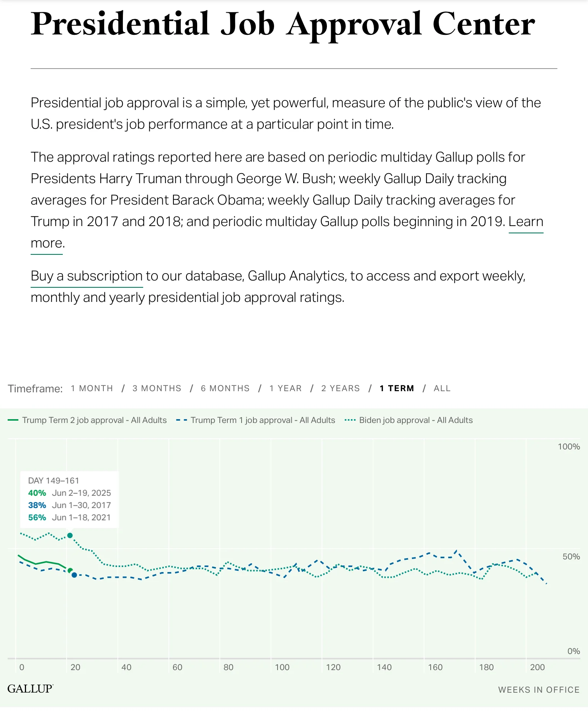Select the 1 YEAR timeframe
This screenshot has width=588, height=713.
286,388
